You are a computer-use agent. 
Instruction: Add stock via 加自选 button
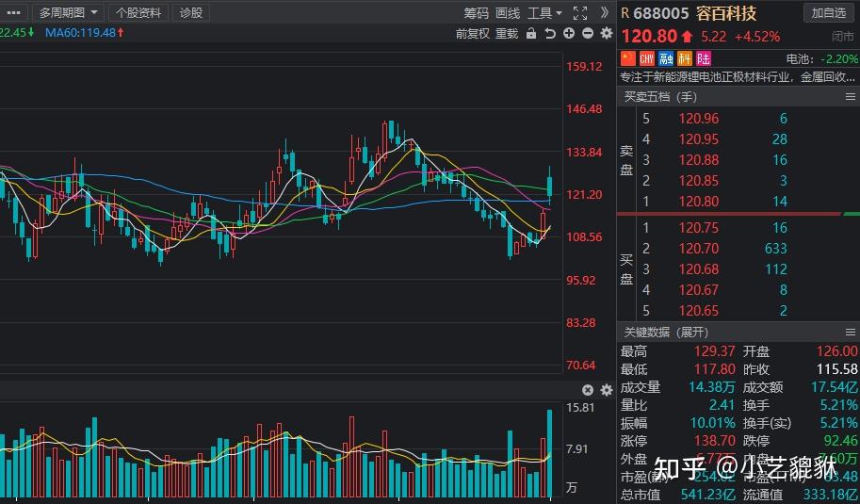[x=829, y=12]
